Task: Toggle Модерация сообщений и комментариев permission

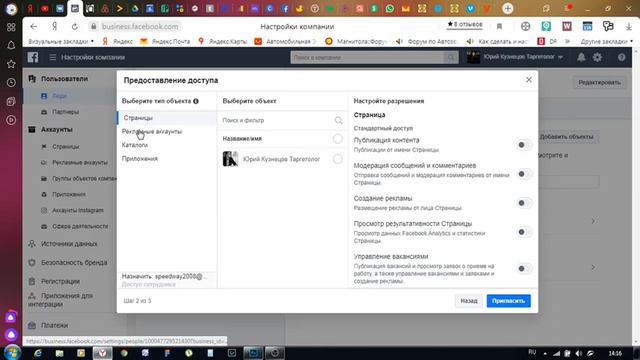Action: 524,174
